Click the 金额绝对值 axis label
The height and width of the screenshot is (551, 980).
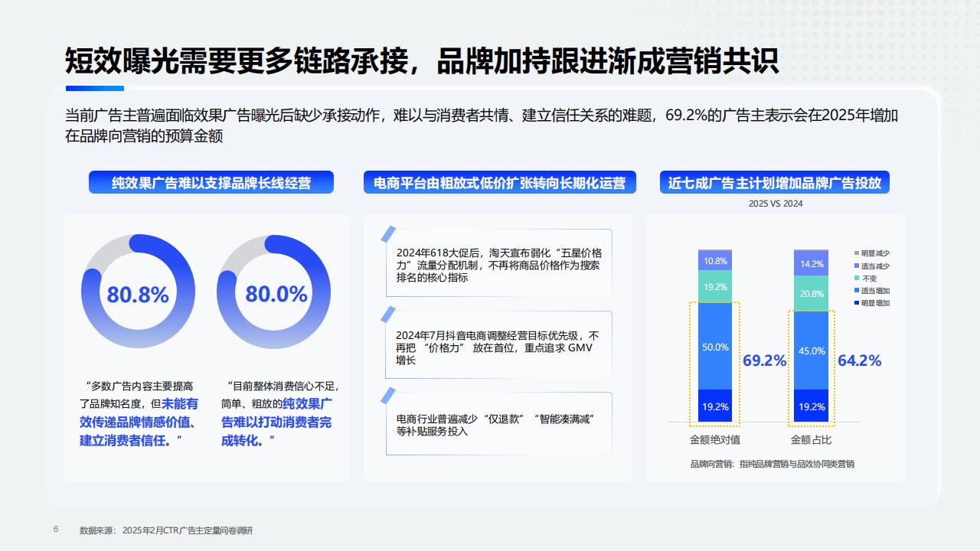coord(715,440)
